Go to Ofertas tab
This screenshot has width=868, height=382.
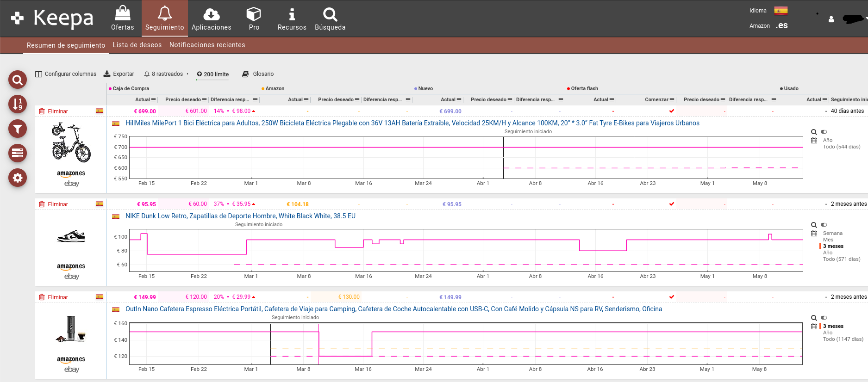(x=123, y=18)
